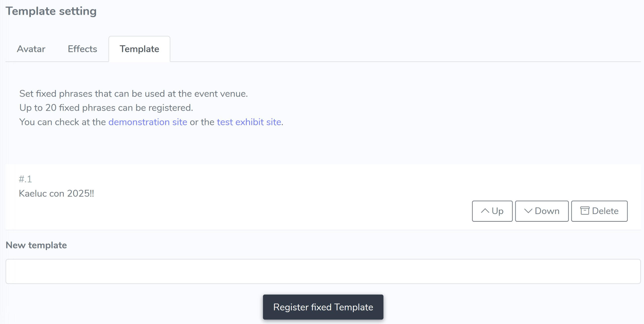The height and width of the screenshot is (324, 644).
Task: Click the "Kaeluc con 2025!!" phrase text
Action: coord(56,193)
